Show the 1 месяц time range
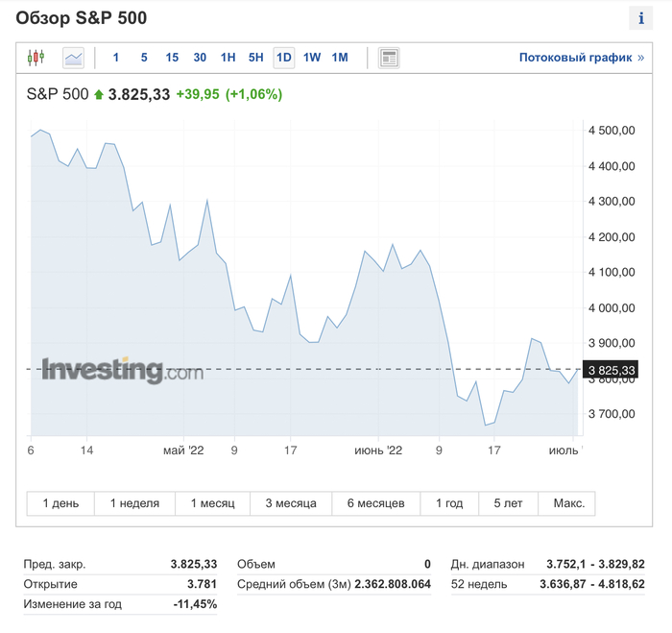 pyautogui.click(x=212, y=503)
